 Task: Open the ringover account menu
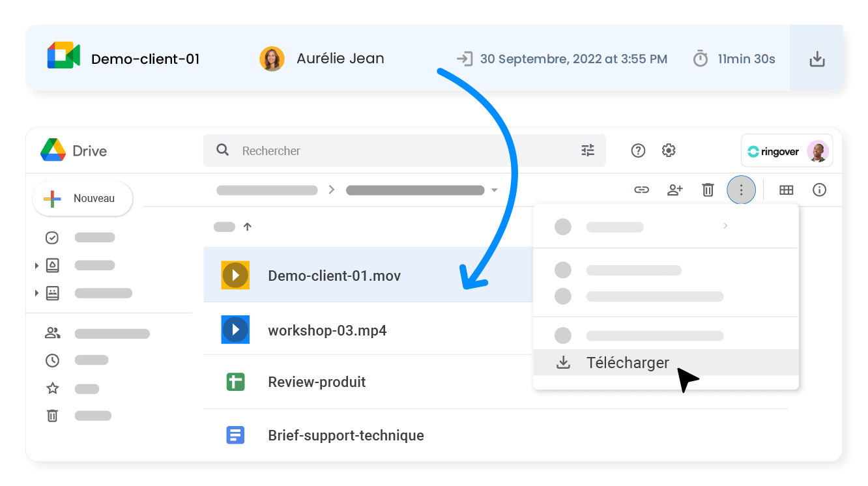[787, 150]
